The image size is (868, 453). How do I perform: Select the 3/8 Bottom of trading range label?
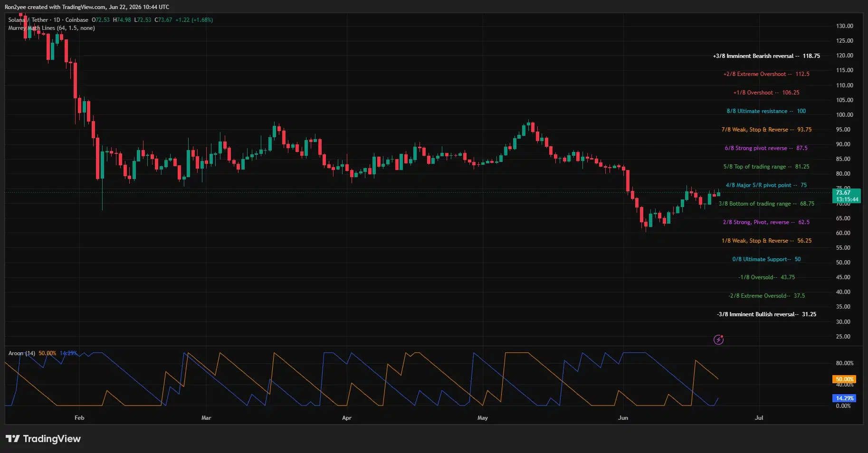[766, 204]
